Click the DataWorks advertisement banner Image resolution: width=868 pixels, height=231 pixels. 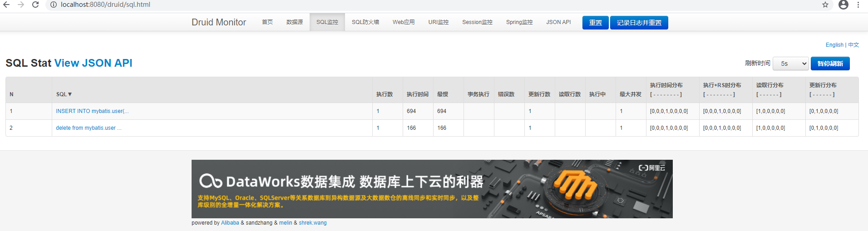[432, 189]
